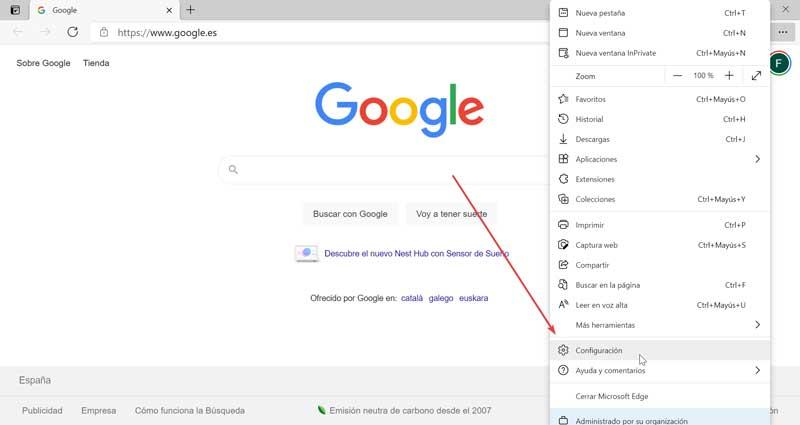This screenshot has width=800, height=425.
Task: Click the back navigation arrow
Action: click(18, 32)
